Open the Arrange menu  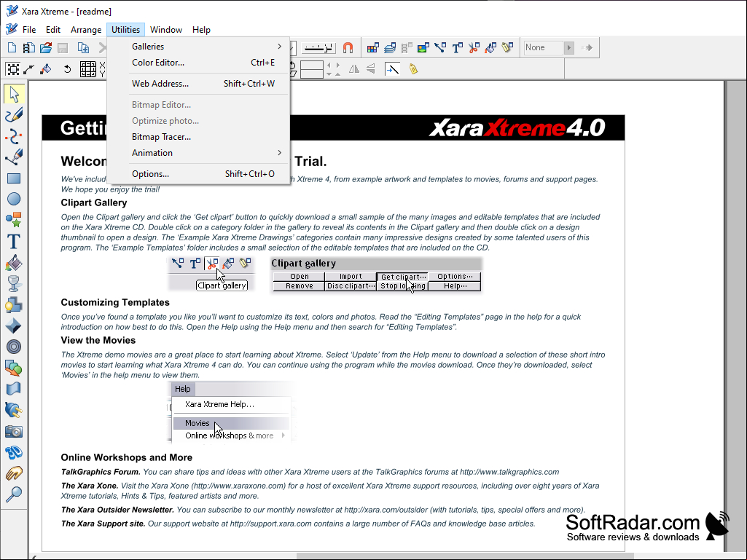click(x=86, y=30)
